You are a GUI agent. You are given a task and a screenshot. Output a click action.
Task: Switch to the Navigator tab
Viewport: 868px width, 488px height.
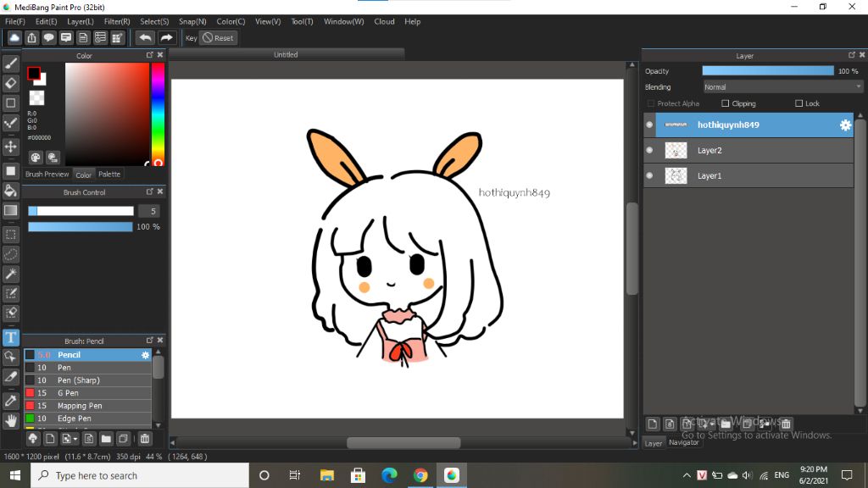click(x=684, y=442)
